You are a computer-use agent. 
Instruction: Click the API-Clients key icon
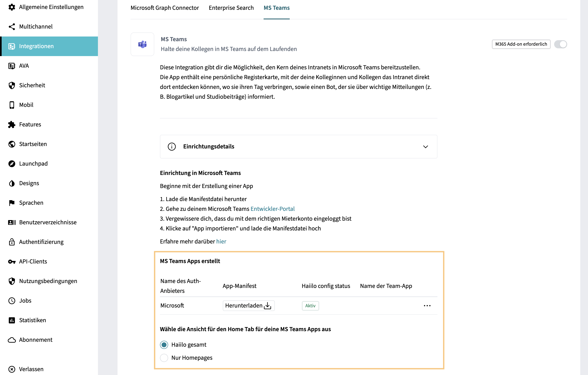[12, 262]
